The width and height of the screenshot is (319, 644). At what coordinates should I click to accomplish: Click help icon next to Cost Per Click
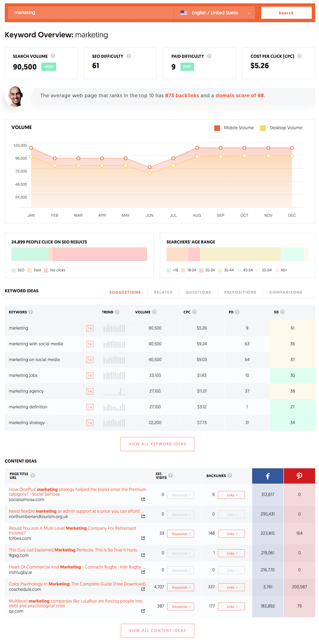299,56
